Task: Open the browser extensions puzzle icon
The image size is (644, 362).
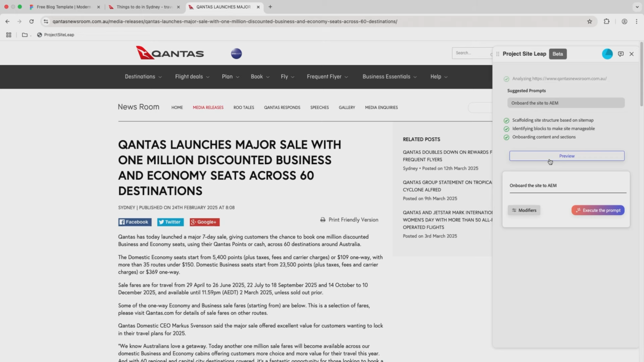Action: (x=606, y=21)
